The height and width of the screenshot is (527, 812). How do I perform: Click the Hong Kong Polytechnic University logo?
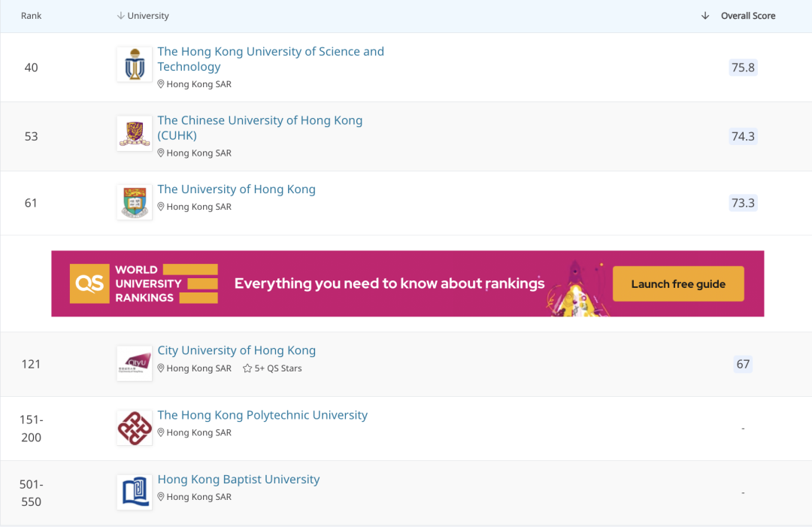pyautogui.click(x=135, y=428)
